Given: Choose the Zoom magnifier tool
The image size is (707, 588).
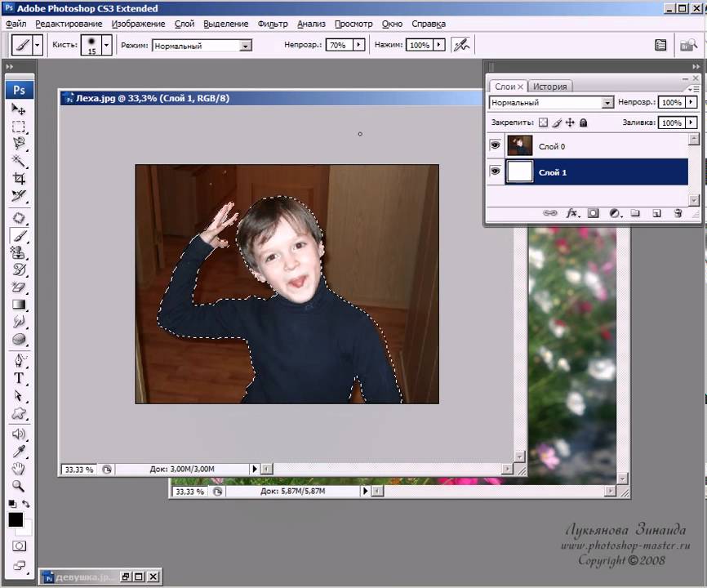Looking at the screenshot, I should 19,485.
